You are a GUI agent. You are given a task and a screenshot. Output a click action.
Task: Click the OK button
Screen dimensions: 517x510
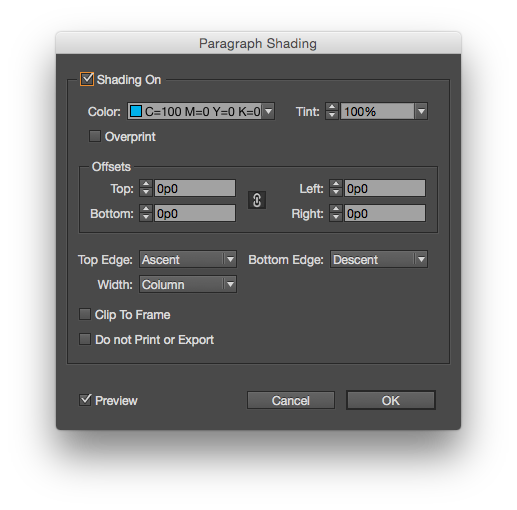391,400
